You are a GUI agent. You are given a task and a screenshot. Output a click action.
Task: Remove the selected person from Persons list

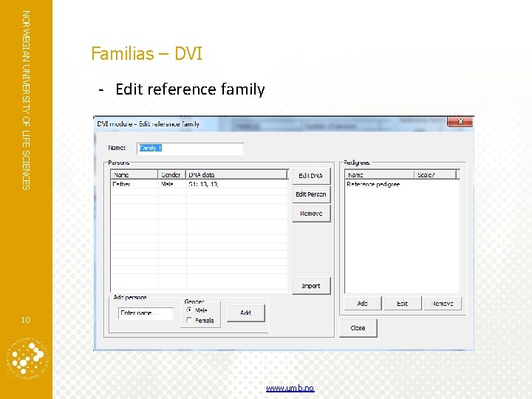[311, 214]
